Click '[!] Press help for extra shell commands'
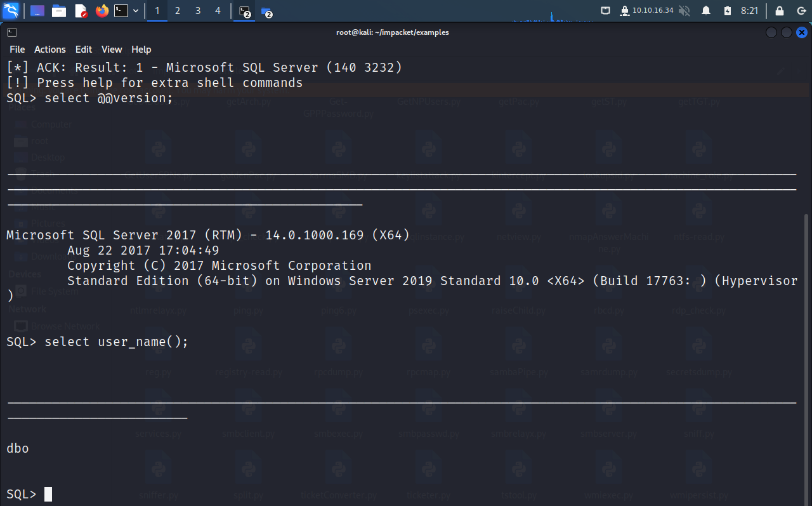Image resolution: width=812 pixels, height=506 pixels. (x=155, y=83)
